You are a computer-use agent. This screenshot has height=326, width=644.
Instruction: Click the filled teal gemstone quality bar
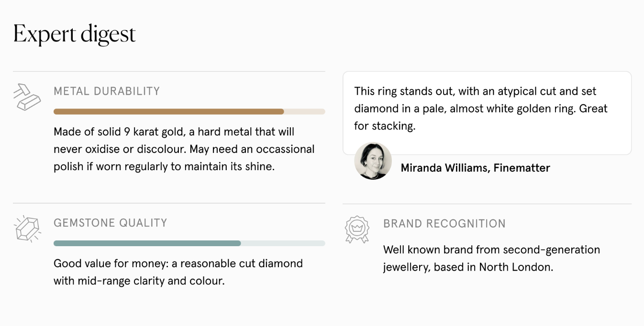[147, 243]
